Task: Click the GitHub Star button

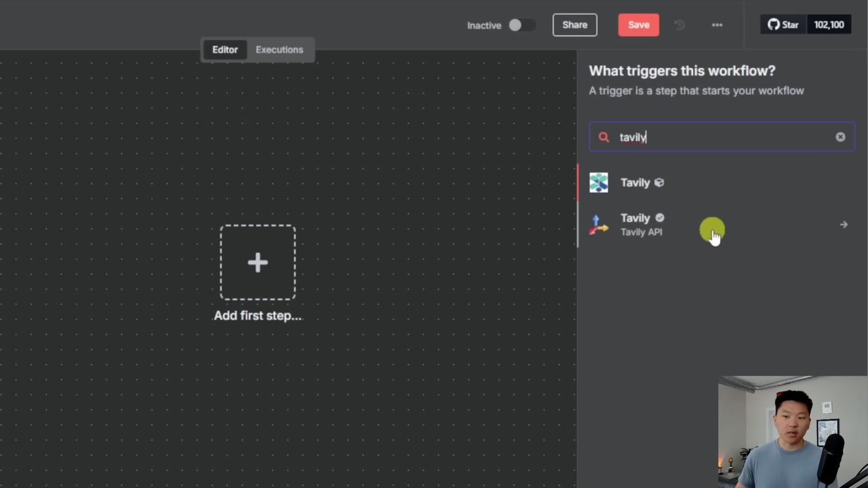Action: tap(783, 25)
